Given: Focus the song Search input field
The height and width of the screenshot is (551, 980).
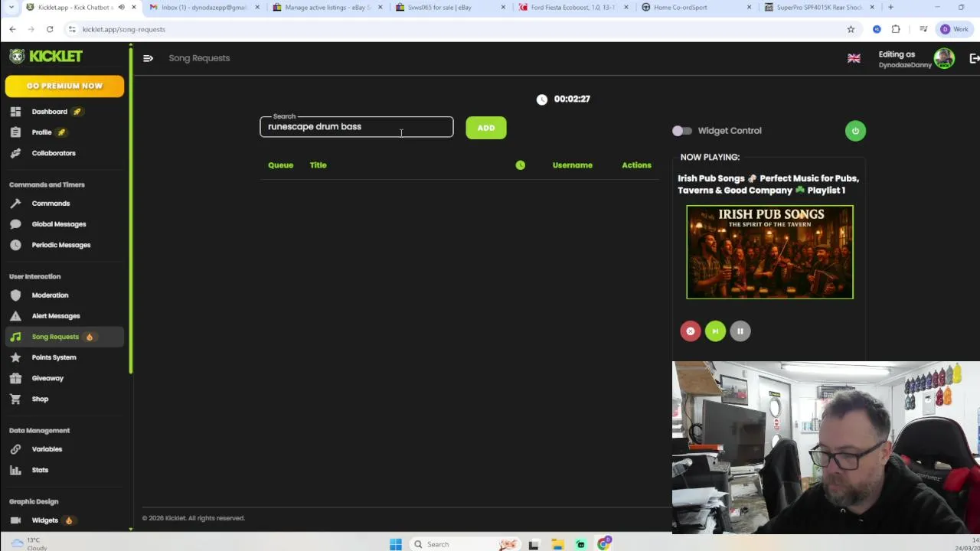Looking at the screenshot, I should point(357,127).
